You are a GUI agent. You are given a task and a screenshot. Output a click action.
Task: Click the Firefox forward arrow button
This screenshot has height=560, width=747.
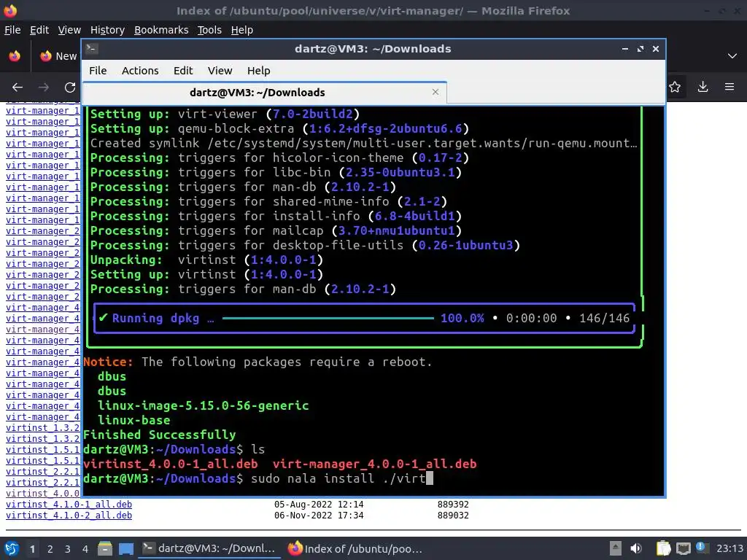(43, 87)
